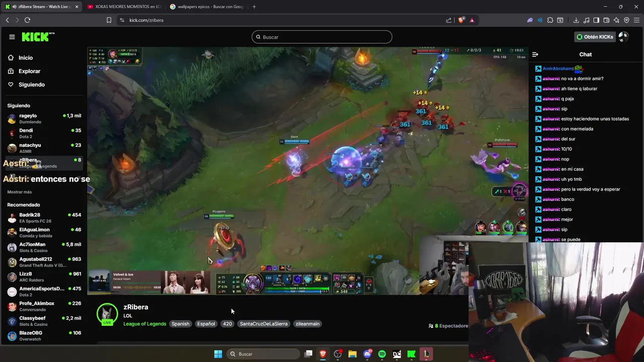This screenshot has height=362, width=644.
Task: Open the hamburger sidebar menu on Kick
Action: (12, 37)
